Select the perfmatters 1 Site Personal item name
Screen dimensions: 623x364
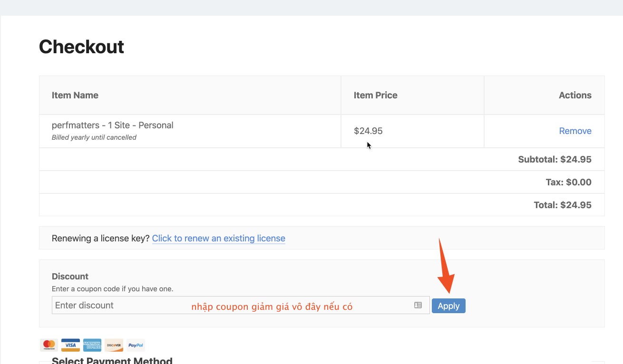(x=112, y=125)
